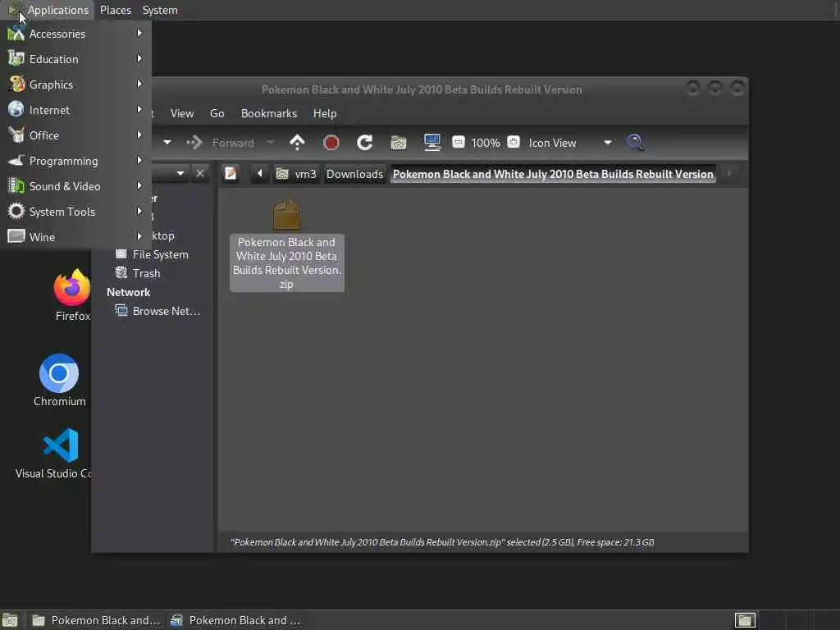This screenshot has height=630, width=840.
Task: Click the Search magnifier icon
Action: coord(635,143)
